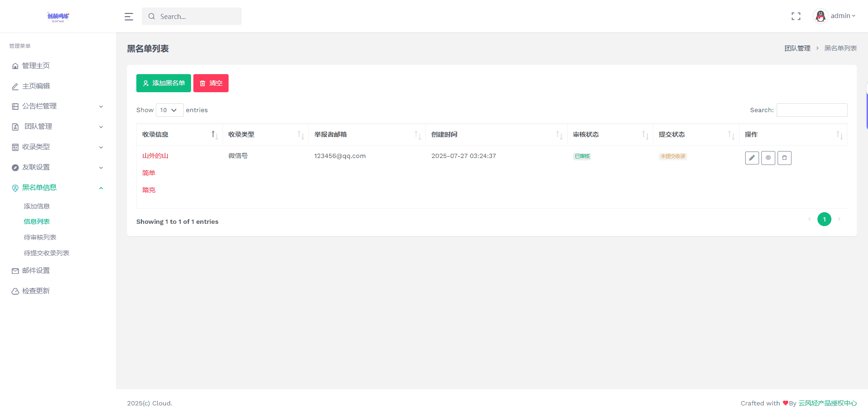Click the admin penguin avatar
This screenshot has height=417, width=868.
821,16
